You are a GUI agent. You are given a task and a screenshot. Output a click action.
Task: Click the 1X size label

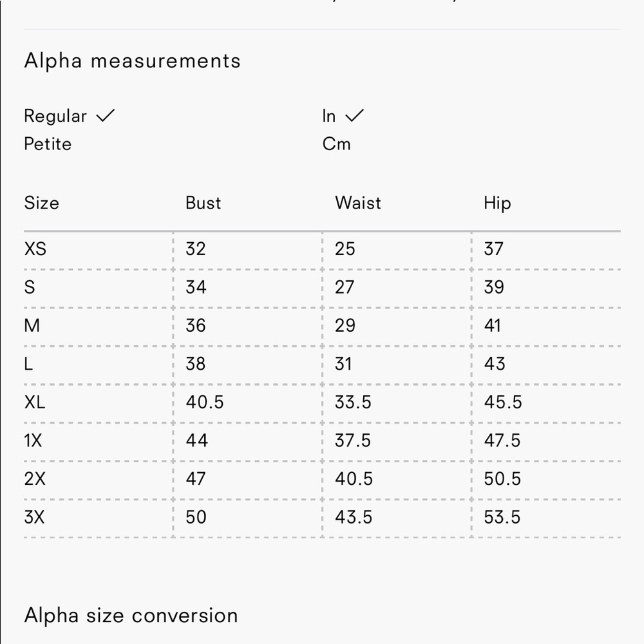click(x=33, y=440)
